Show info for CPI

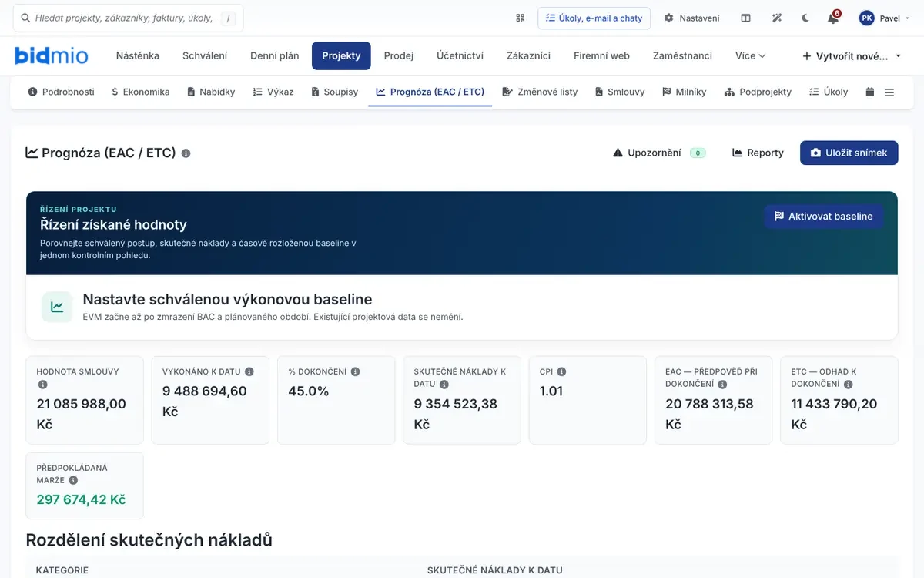pos(562,371)
